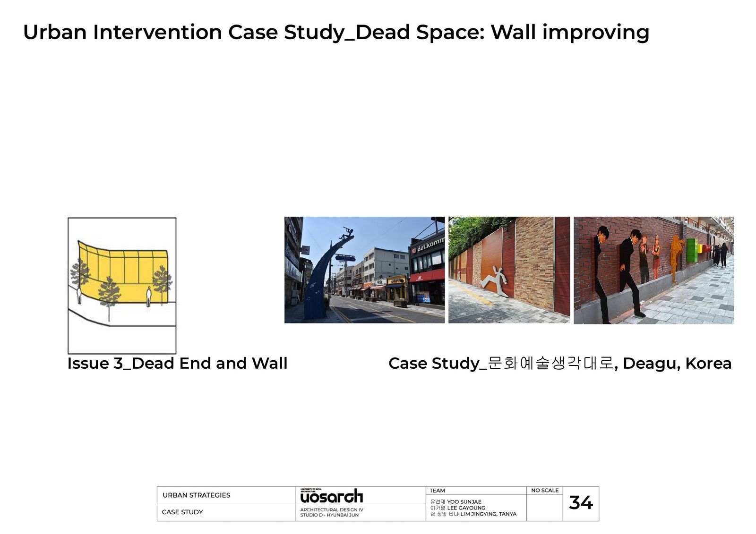Select the slide title about Wall improving
The image size is (756, 534).
coord(336,32)
